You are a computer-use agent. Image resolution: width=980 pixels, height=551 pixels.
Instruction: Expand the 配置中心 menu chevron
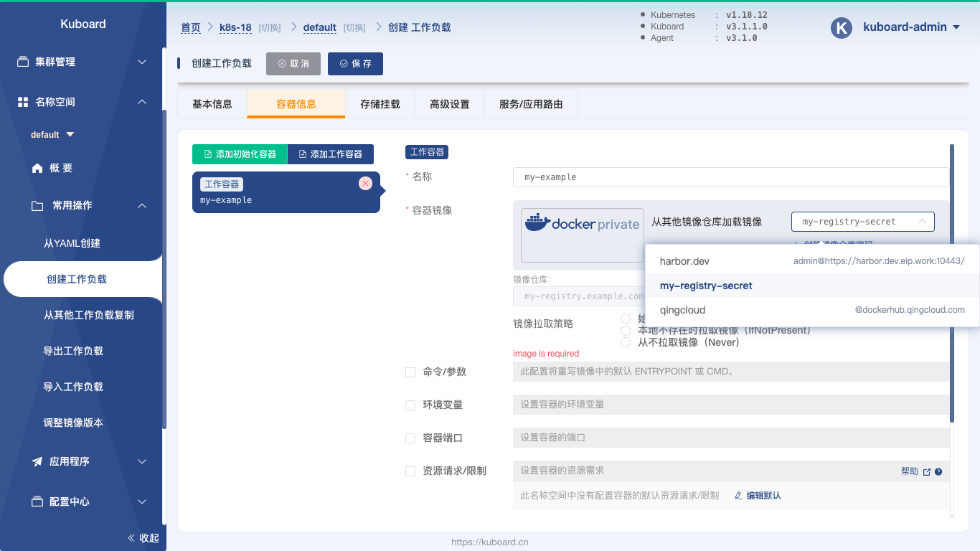pos(142,501)
